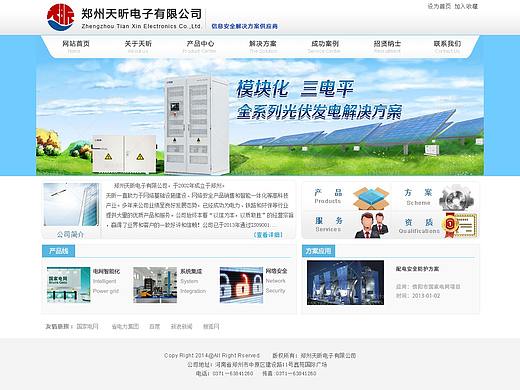The height and width of the screenshot is (390, 520).
Task: Open the 网站首页 Home menu item
Action: click(76, 47)
